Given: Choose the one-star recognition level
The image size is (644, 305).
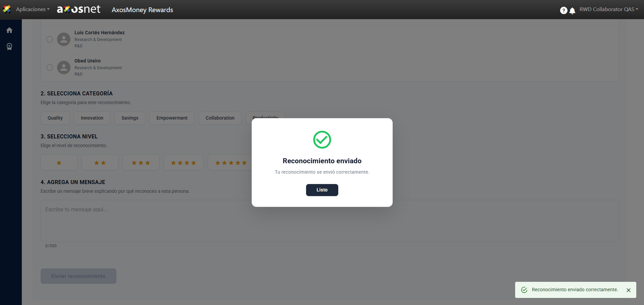Looking at the screenshot, I should (x=59, y=163).
